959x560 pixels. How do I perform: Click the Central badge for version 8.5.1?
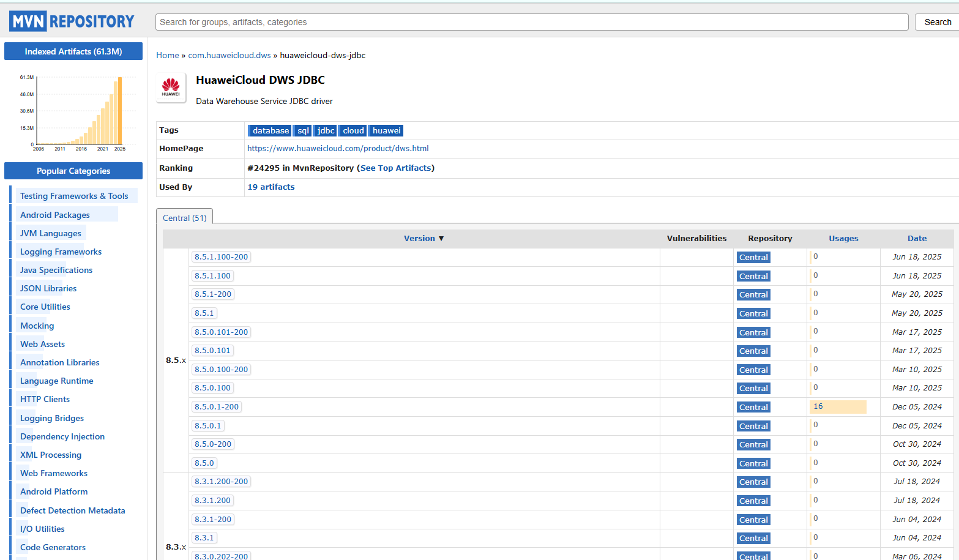753,313
